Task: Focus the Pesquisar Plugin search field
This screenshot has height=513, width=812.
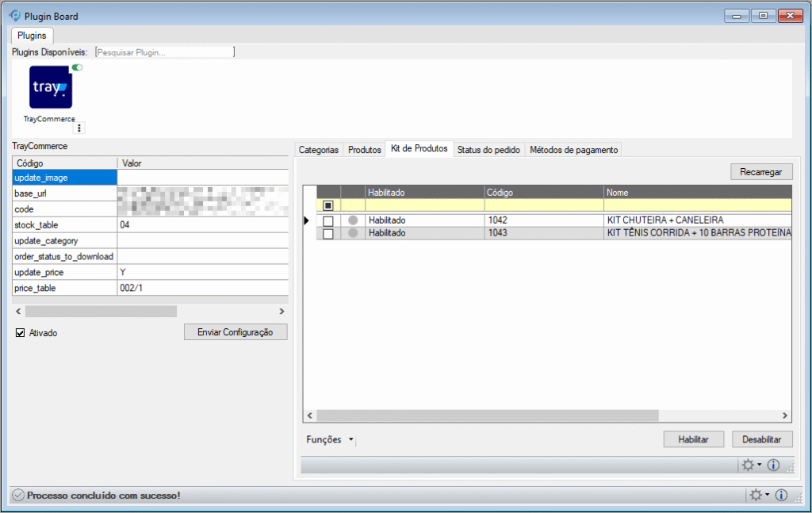Action: click(x=164, y=52)
